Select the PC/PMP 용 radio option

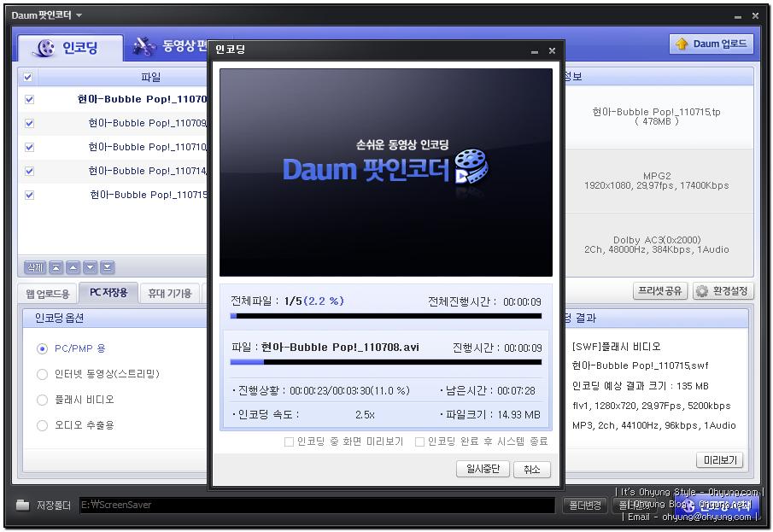43,348
